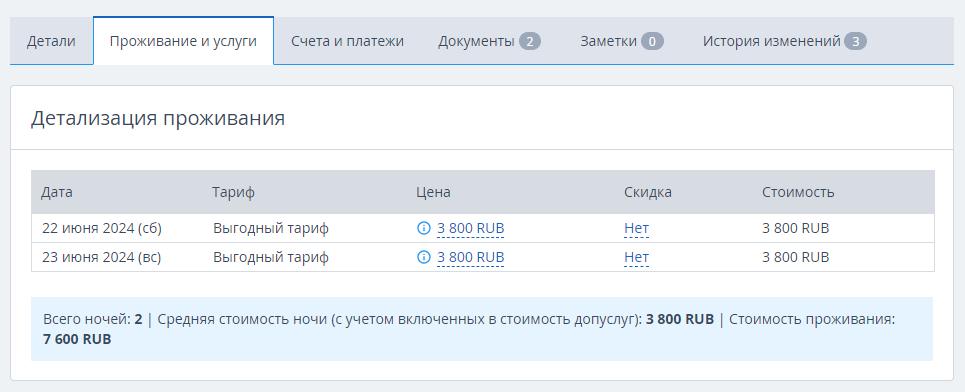The width and height of the screenshot is (965, 392).
Task: Click info icon for 23 июня price
Action: pyautogui.click(x=423, y=257)
